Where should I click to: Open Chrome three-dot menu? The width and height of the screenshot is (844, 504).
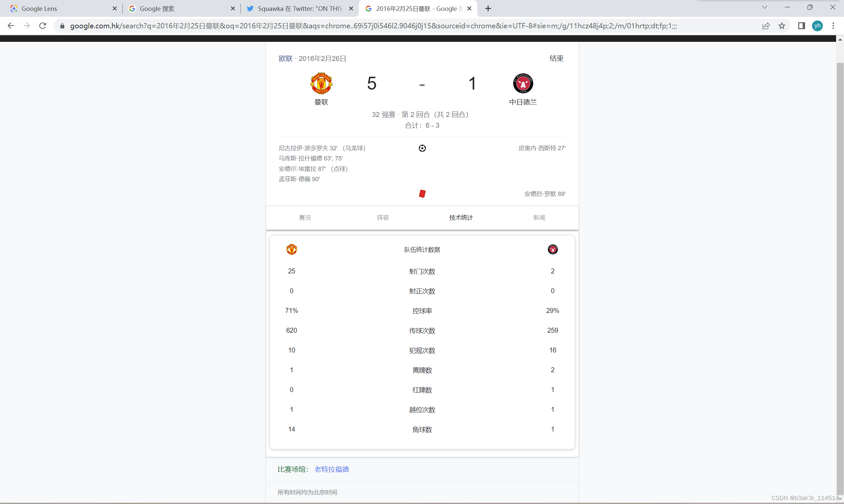(833, 26)
